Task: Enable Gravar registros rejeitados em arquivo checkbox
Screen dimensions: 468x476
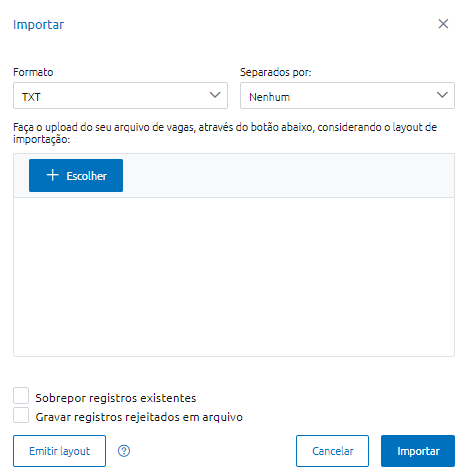Action: [21, 415]
